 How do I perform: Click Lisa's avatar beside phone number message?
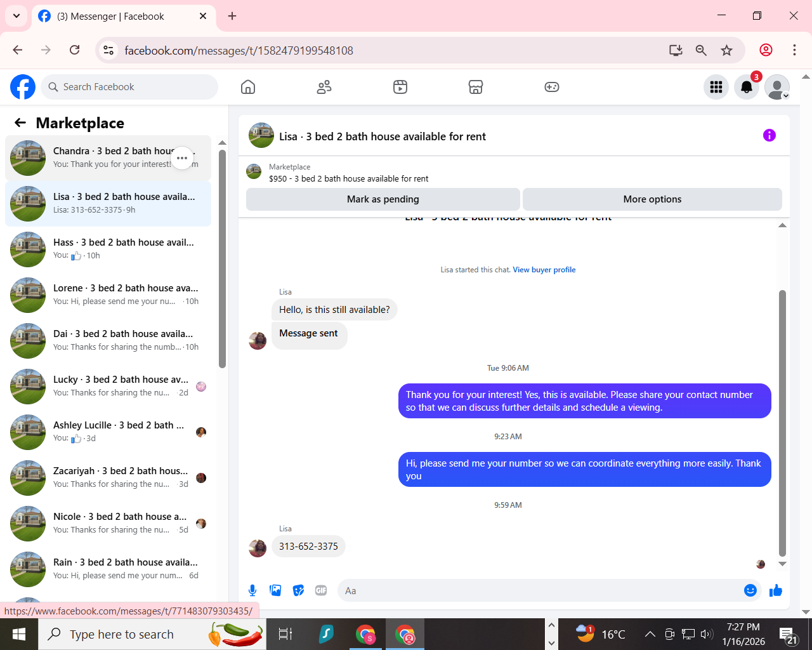tap(258, 548)
